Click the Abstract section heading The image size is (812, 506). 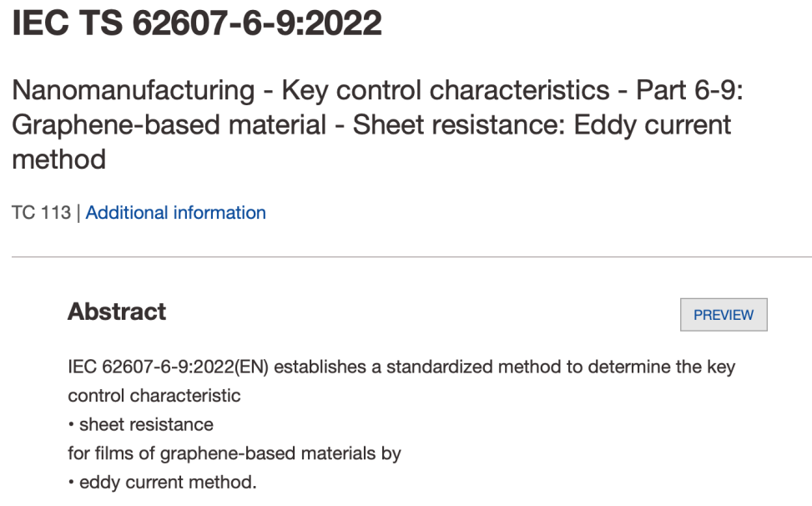pyautogui.click(x=117, y=311)
